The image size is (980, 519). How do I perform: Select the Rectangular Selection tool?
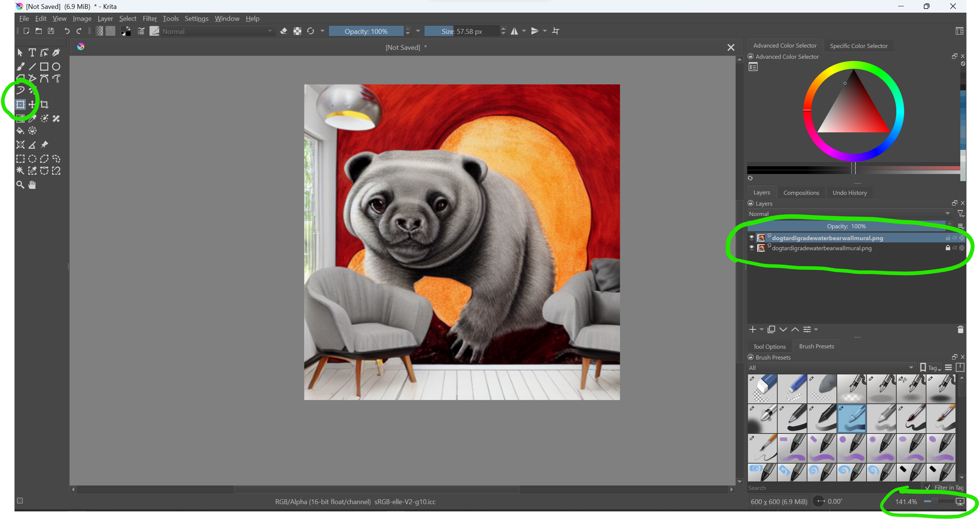[x=20, y=159]
